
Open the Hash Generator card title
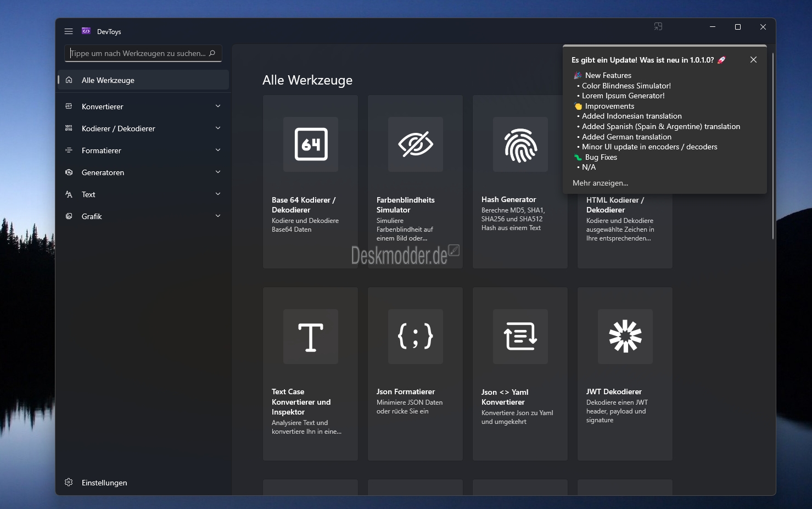point(508,199)
